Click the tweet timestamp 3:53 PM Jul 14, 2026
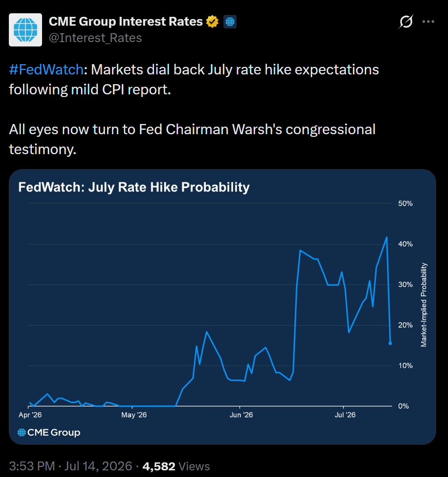 point(70,466)
